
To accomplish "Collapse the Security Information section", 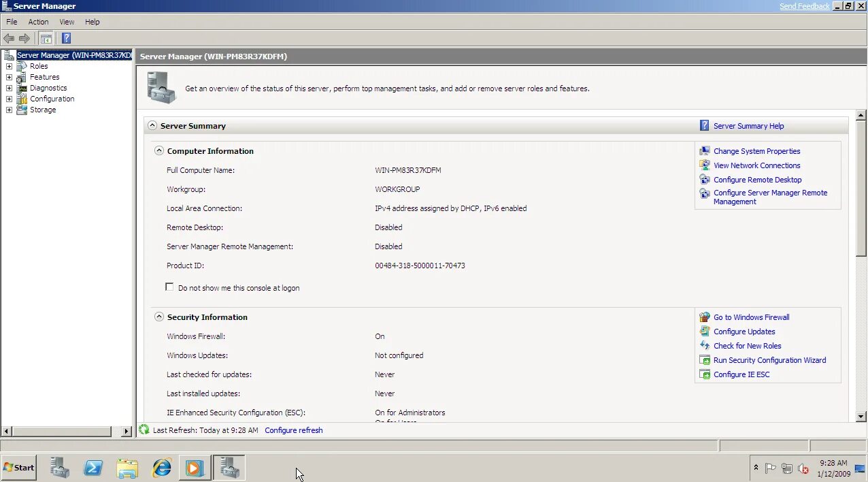I will 159,317.
